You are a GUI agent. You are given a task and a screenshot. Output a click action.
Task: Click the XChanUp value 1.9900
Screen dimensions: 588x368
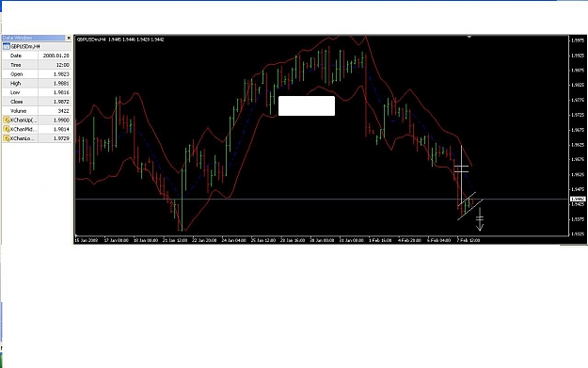61,120
